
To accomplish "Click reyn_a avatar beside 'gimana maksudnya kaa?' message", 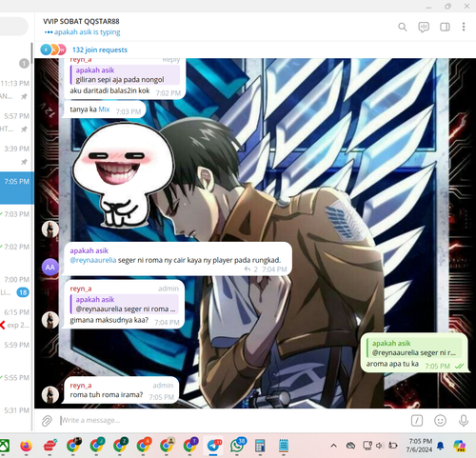I will 50,320.
